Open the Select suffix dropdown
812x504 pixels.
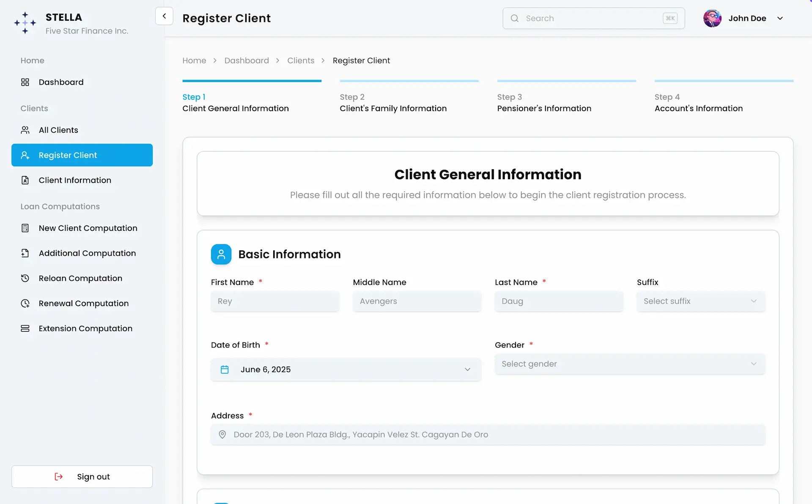[x=701, y=301]
